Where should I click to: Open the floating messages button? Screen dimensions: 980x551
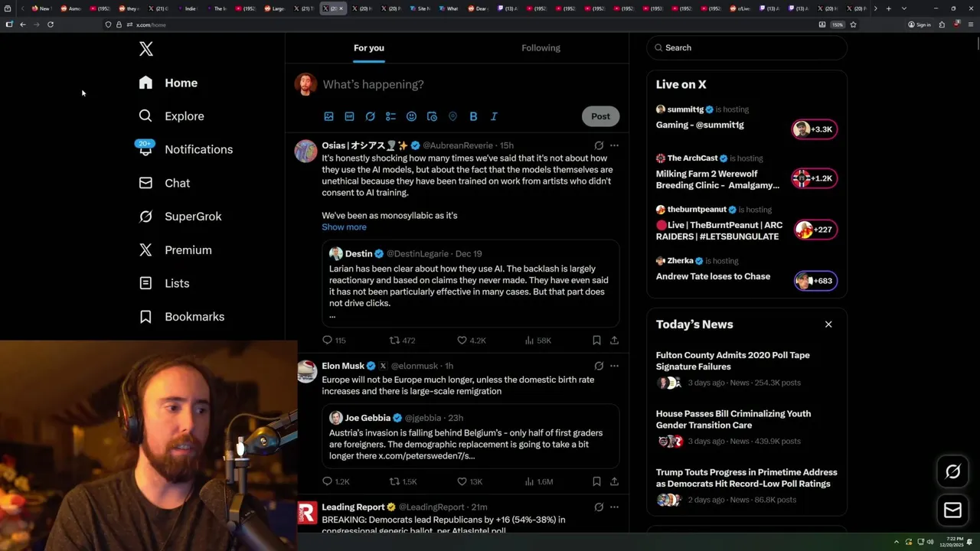pos(952,510)
